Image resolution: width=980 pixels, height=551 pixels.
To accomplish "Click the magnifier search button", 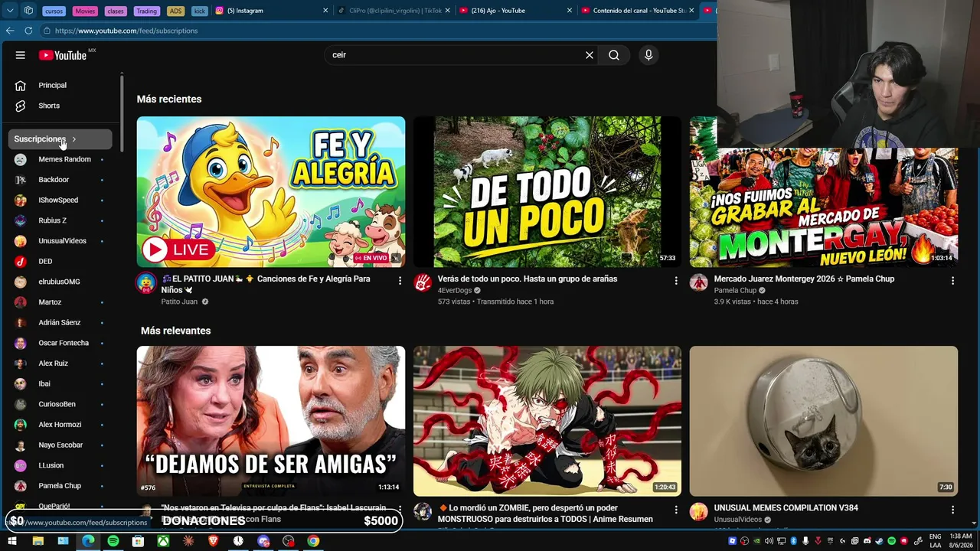I will (614, 55).
